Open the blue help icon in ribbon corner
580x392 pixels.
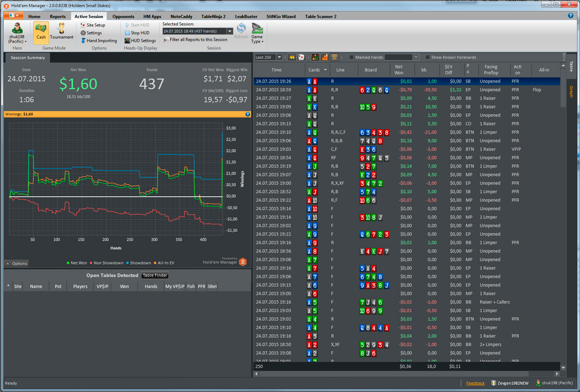571,15
